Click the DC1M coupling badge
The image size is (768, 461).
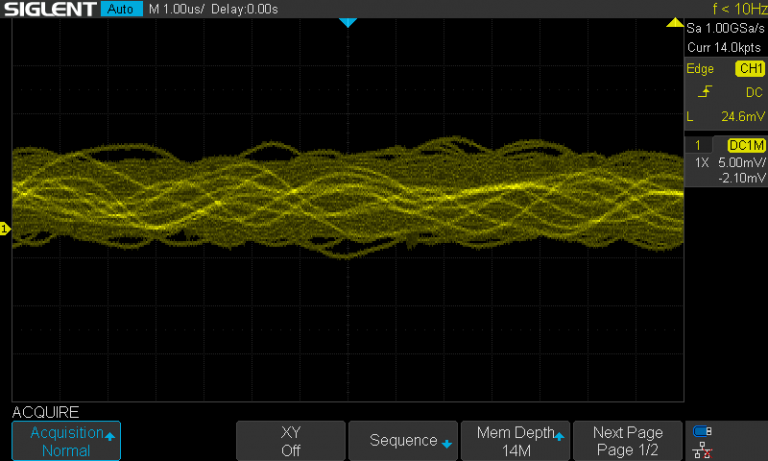point(746,146)
